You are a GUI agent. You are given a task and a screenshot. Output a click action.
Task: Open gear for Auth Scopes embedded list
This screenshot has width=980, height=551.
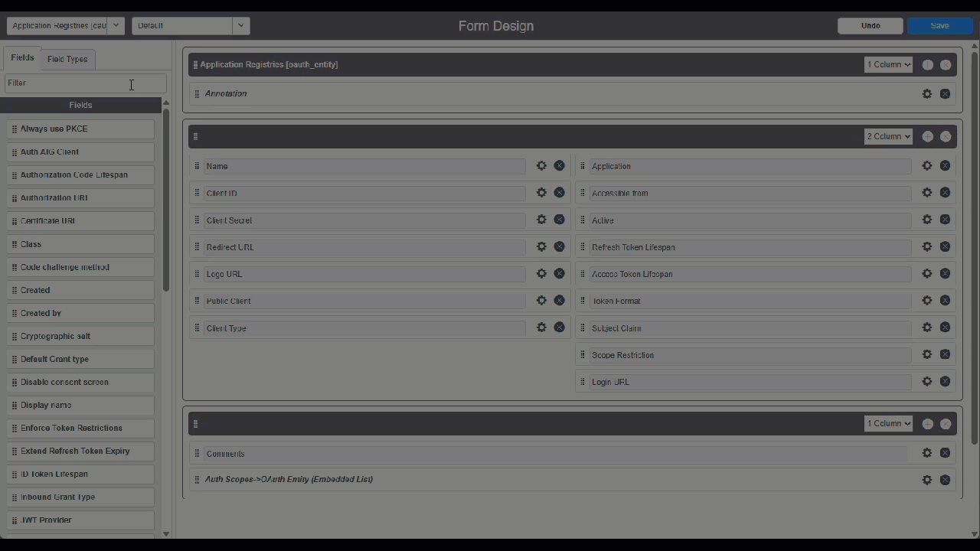point(926,480)
